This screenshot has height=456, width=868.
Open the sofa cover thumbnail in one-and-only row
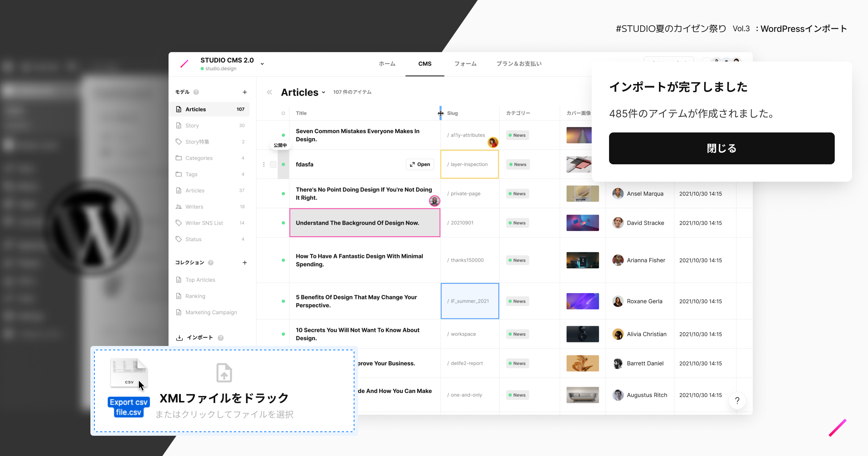[582, 395]
